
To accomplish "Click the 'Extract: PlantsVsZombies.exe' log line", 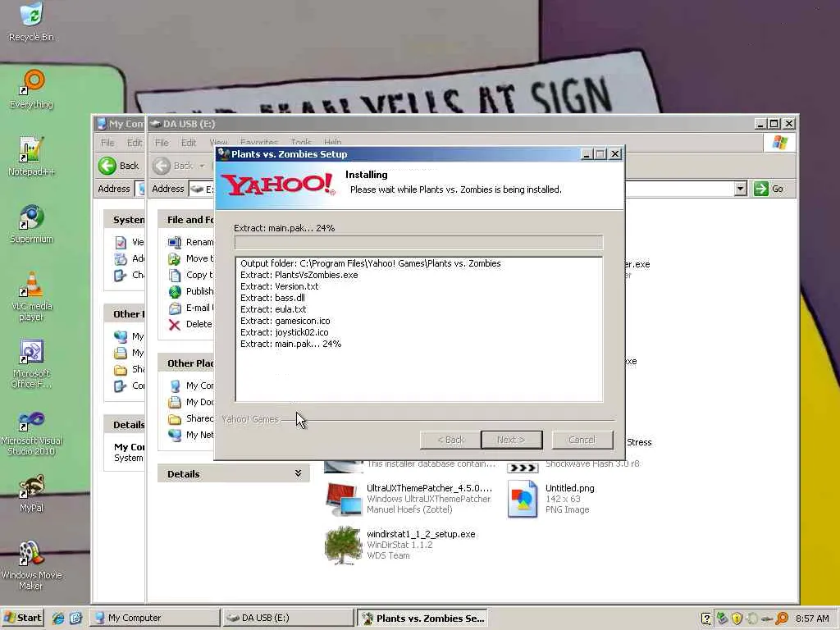I will click(299, 275).
